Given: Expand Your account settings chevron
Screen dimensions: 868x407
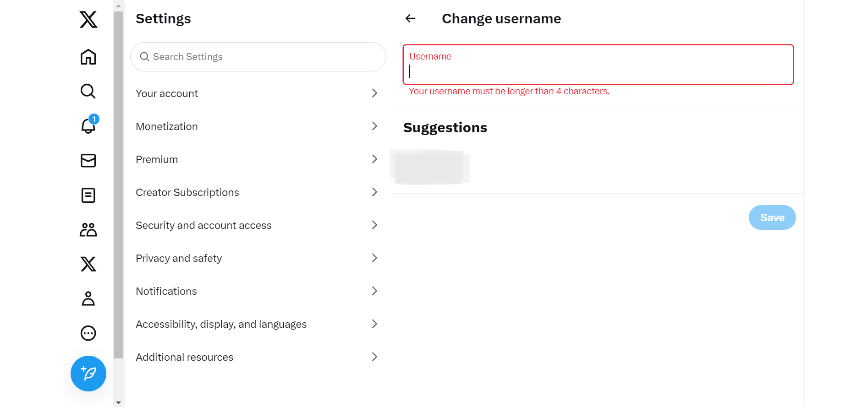Looking at the screenshot, I should [x=374, y=93].
